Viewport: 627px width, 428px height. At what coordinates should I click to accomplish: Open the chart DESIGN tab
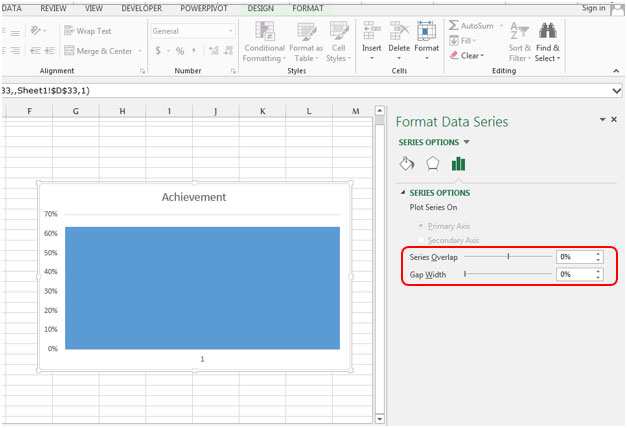(x=260, y=8)
